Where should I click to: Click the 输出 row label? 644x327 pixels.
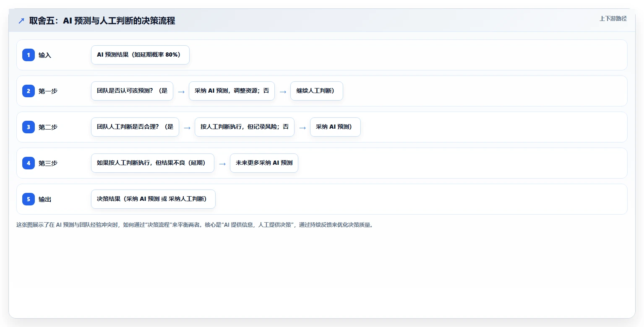(x=45, y=199)
